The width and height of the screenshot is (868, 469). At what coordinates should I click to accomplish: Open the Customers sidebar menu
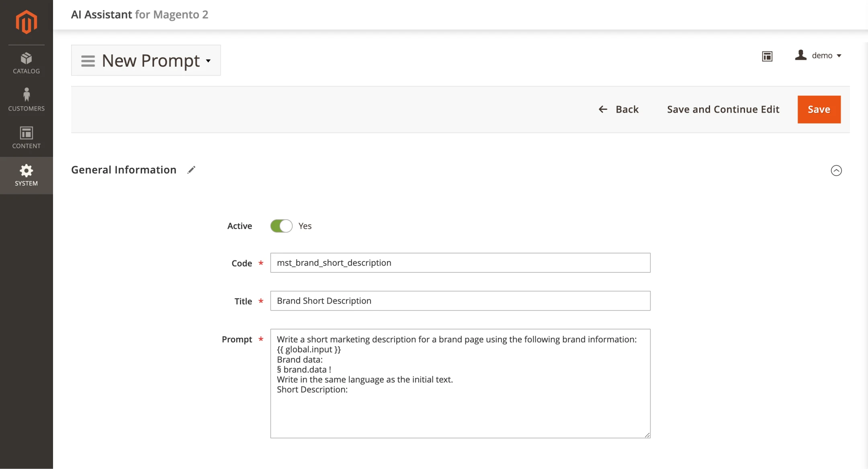pyautogui.click(x=27, y=100)
